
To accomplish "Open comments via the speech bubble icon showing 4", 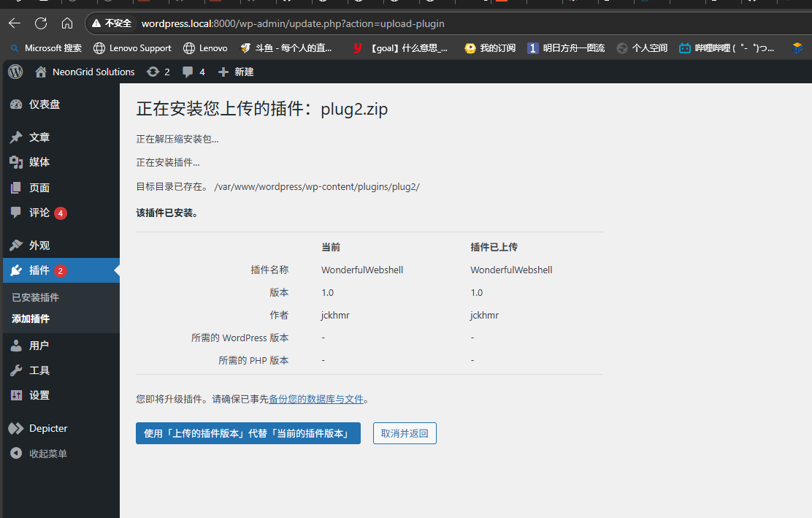I will (185, 71).
